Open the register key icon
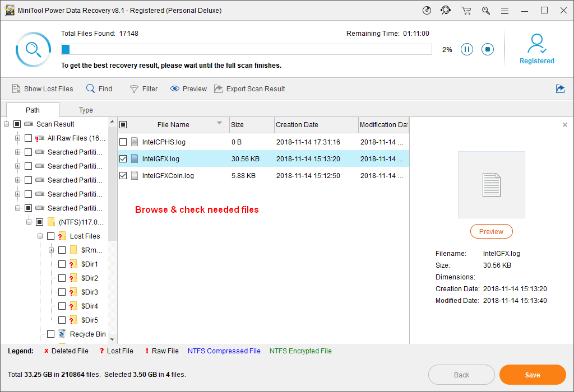The width and height of the screenshot is (574, 392). 486,11
